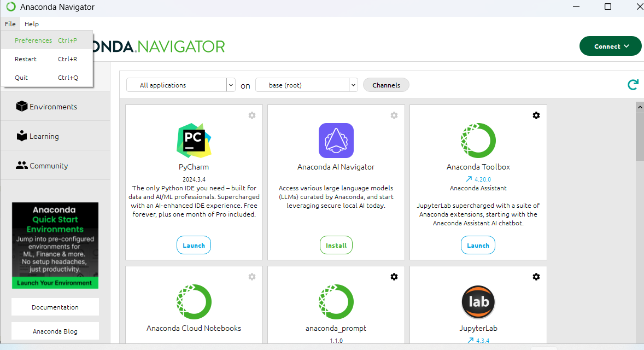The width and height of the screenshot is (644, 350).
Task: Click the Anaconda Cloud Notebooks logo
Action: click(194, 302)
